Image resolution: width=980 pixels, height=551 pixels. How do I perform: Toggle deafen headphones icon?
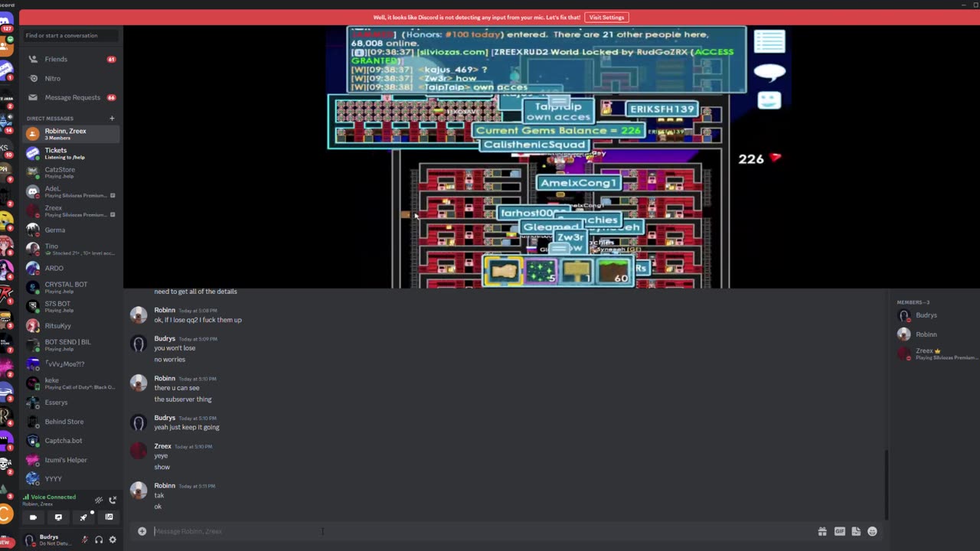[x=99, y=540]
